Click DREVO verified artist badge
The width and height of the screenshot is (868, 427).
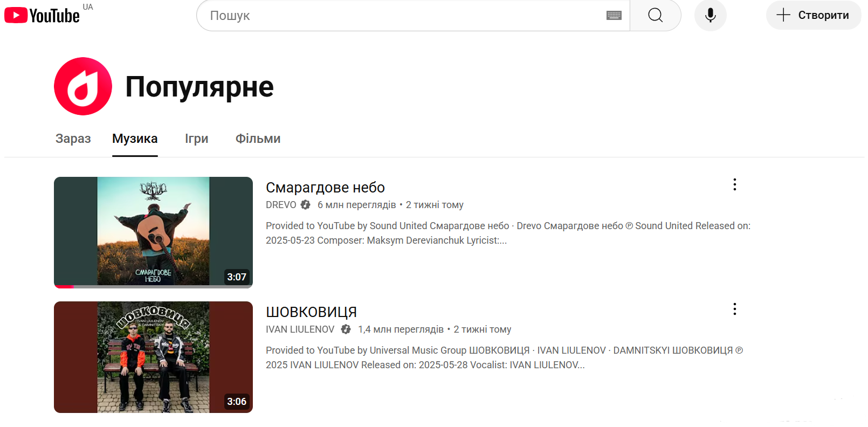click(305, 205)
